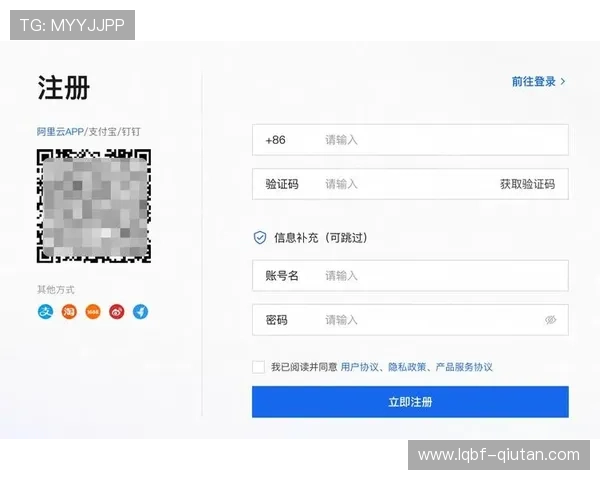Sign up with the Alipay icon

pyautogui.click(x=45, y=311)
